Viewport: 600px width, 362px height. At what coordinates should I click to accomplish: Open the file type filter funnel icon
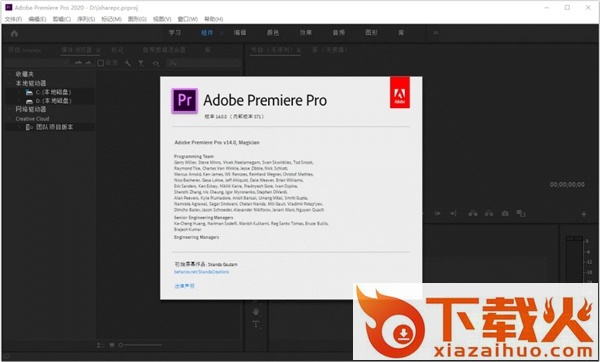click(x=141, y=63)
